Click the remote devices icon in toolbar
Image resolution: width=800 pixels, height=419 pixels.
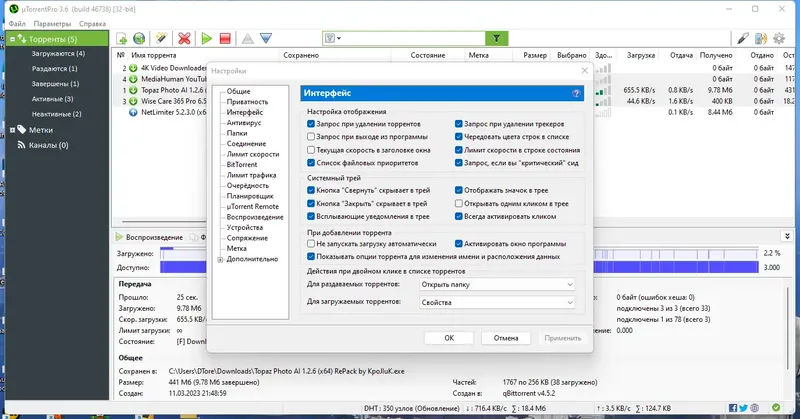[x=761, y=38]
